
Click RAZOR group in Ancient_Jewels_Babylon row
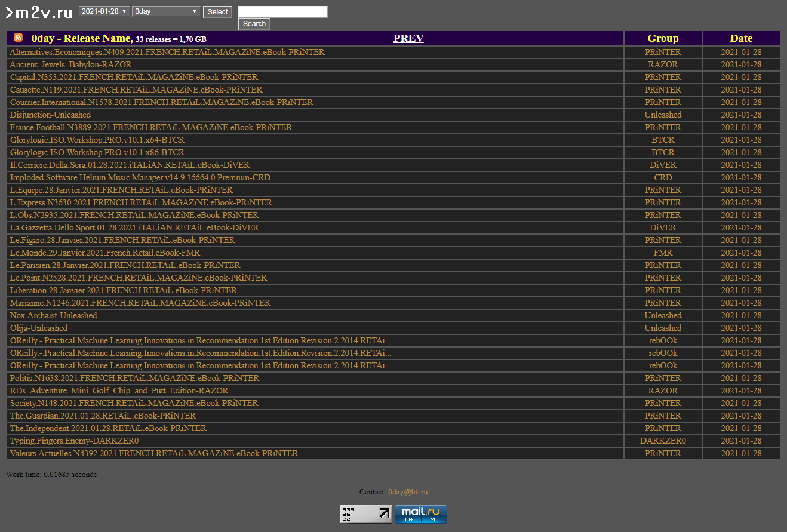(x=663, y=64)
